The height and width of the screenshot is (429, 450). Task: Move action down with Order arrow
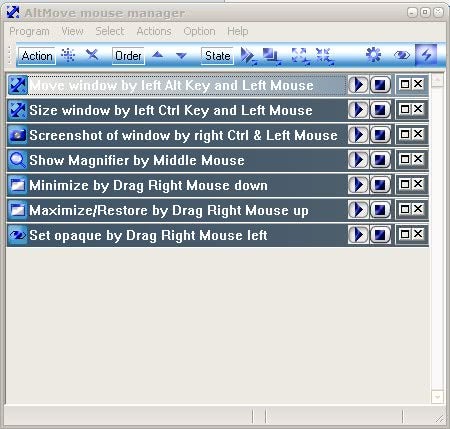181,56
